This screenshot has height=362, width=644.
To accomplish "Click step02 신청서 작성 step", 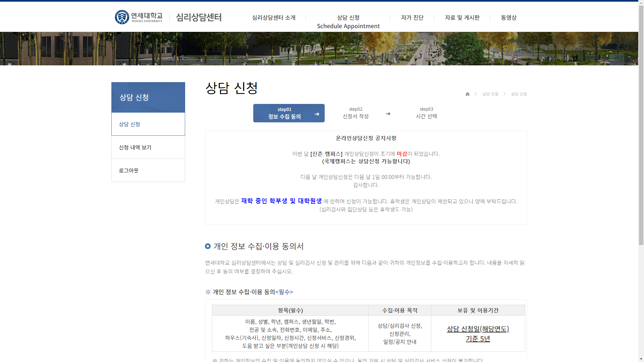I will (356, 113).
